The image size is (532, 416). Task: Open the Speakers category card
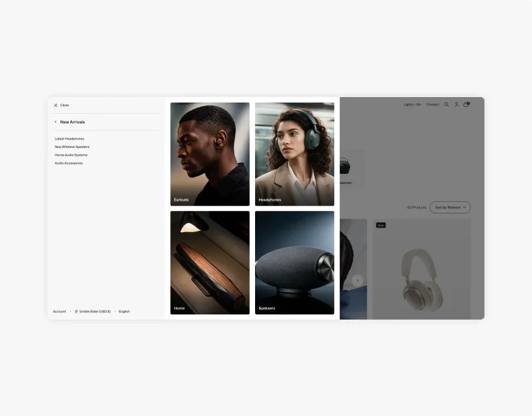coord(294,263)
